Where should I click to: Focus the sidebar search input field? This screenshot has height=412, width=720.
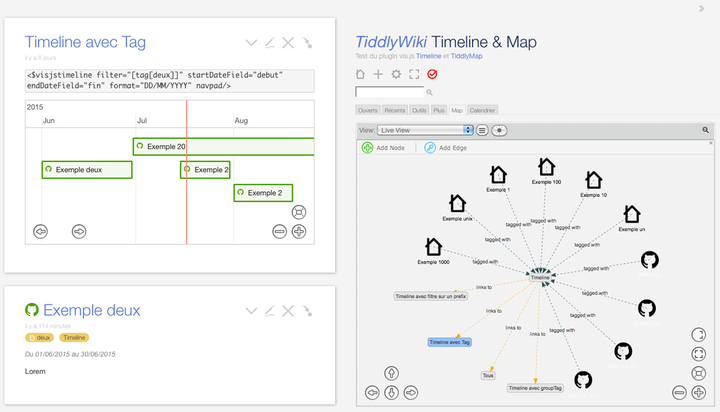[389, 92]
